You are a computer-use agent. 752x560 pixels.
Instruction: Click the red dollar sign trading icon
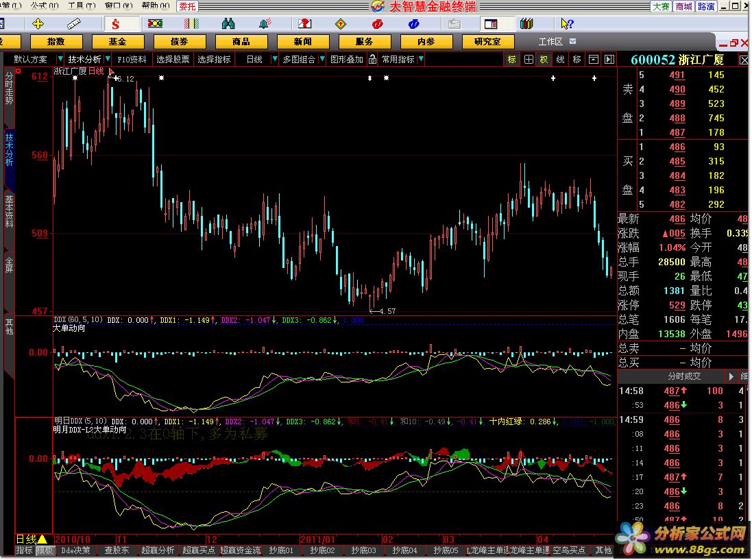point(115,23)
